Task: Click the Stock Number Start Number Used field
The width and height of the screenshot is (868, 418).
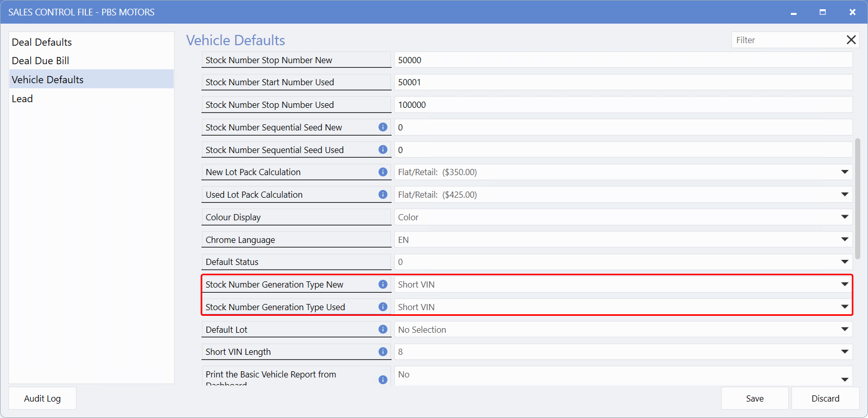Action: tap(623, 82)
